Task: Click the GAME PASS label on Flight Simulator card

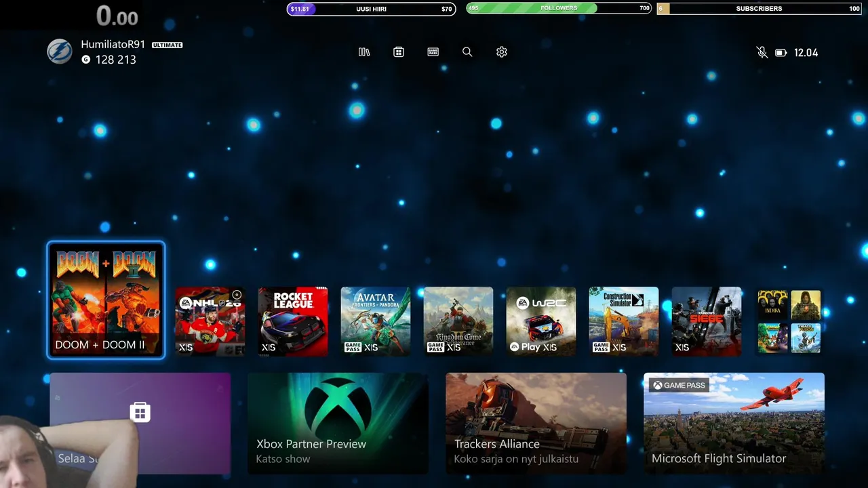Action: (678, 385)
